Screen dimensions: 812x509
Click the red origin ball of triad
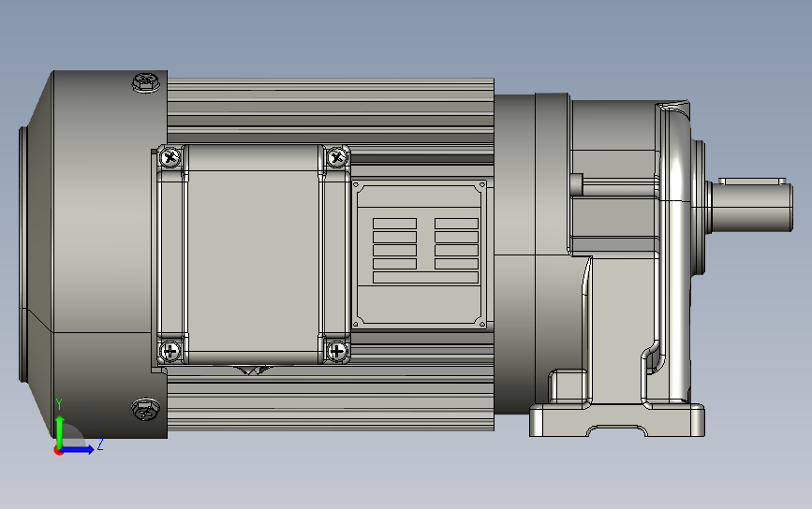pyautogui.click(x=58, y=451)
